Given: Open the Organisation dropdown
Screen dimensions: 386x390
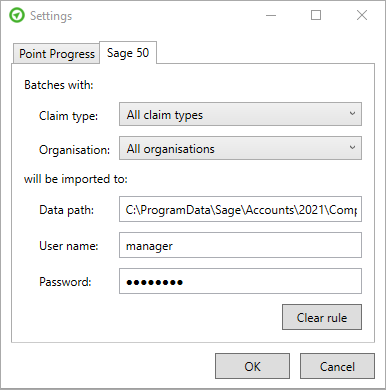Looking at the screenshot, I should [240, 148].
